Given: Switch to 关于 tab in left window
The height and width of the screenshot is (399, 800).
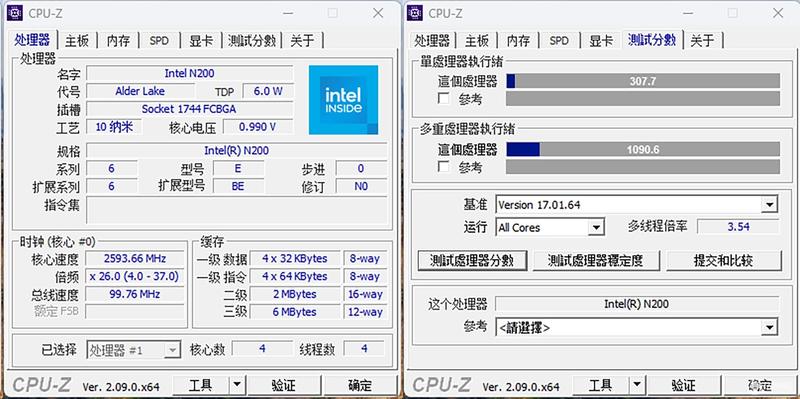Looking at the screenshot, I should (x=302, y=41).
